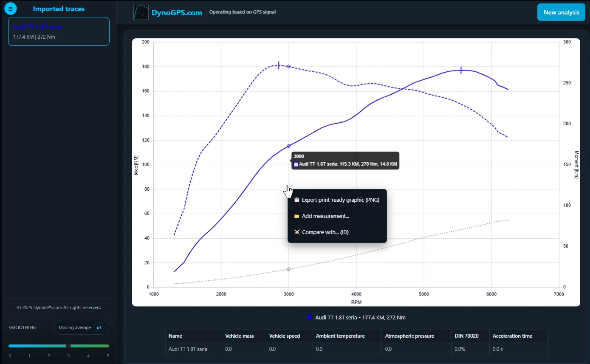Choose Compare with... (ID) from context menu
Viewport: 590px width, 364px height.
click(325, 232)
